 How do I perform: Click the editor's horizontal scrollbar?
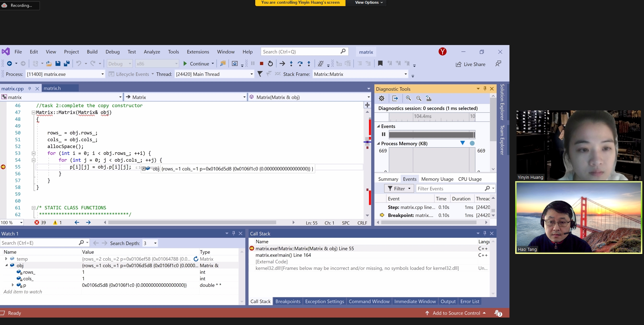coord(192,223)
